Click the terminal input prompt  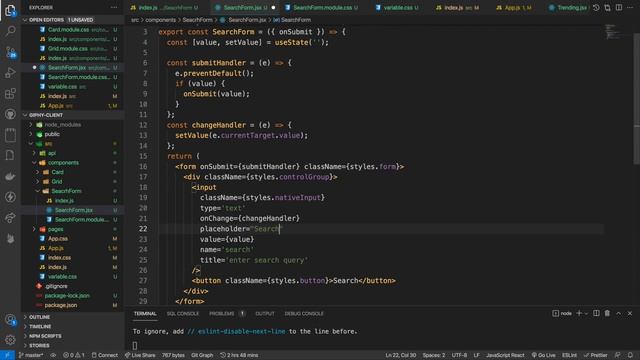point(135,345)
